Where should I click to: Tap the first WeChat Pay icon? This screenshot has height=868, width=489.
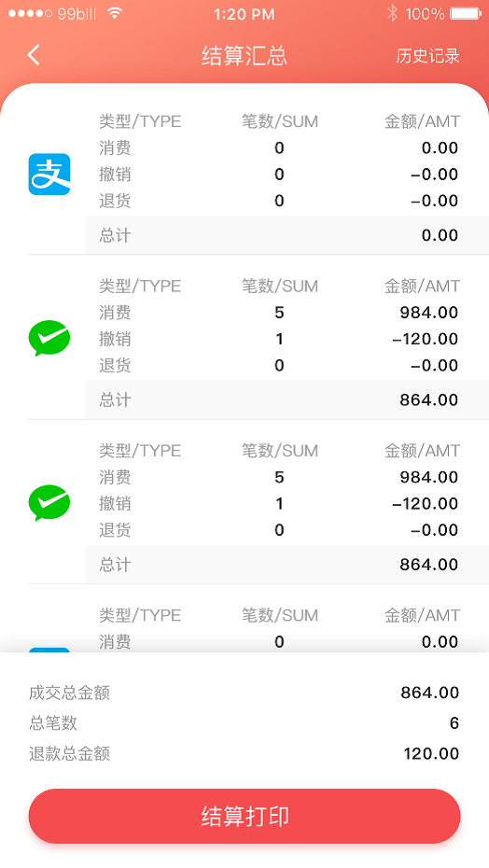pos(49,338)
